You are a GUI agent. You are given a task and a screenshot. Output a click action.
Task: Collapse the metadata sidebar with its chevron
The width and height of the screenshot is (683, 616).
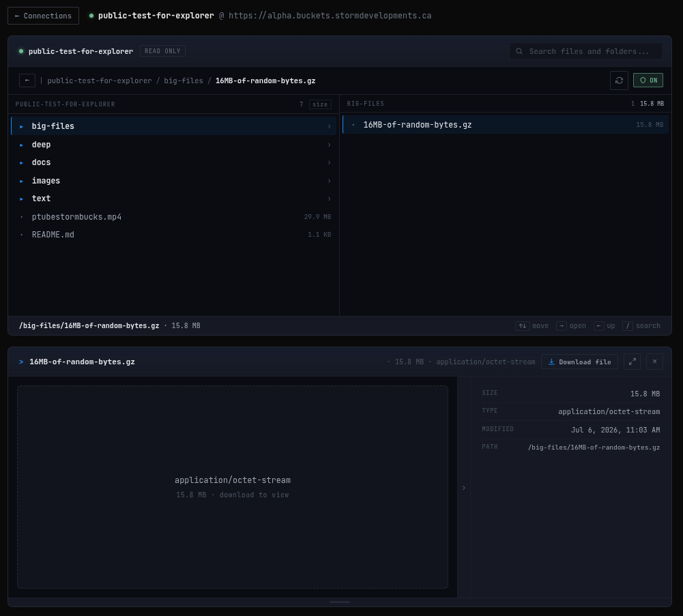tap(464, 488)
